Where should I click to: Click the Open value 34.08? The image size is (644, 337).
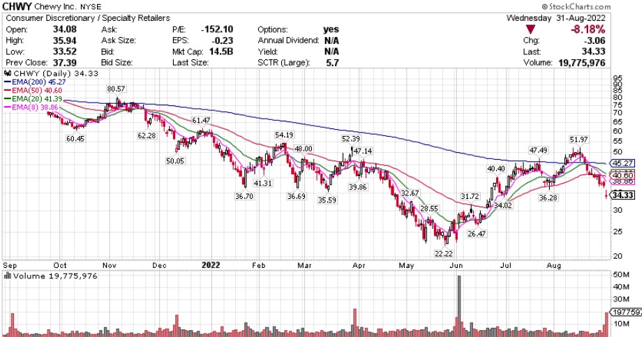pos(64,29)
